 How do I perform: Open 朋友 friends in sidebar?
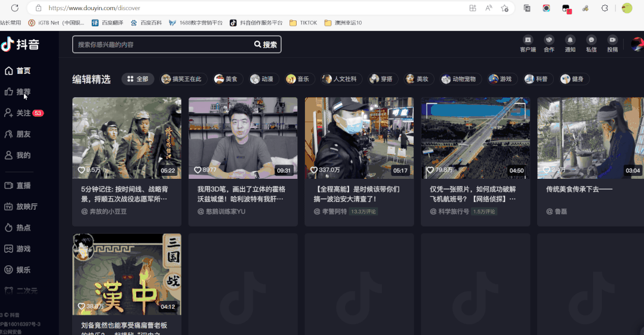point(18,134)
